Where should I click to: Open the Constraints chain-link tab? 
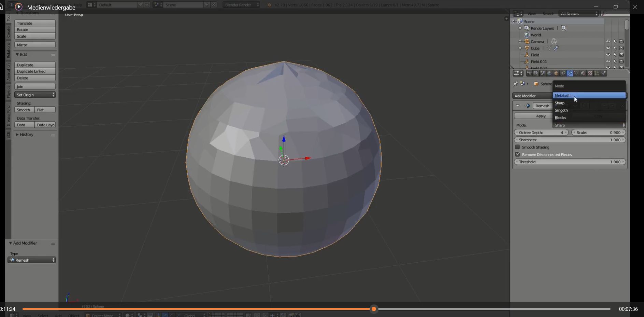pos(563,73)
